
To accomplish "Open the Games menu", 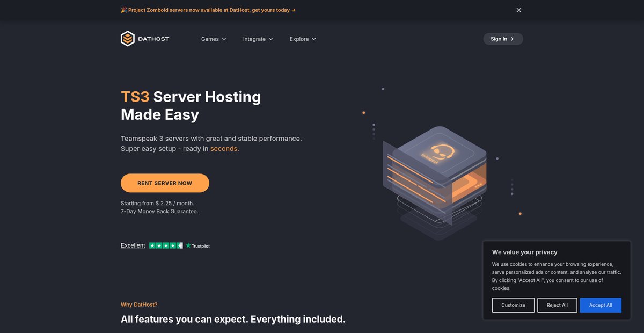I will (214, 39).
